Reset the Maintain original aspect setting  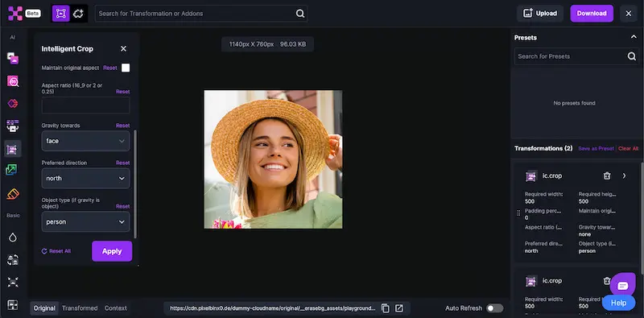pos(110,68)
